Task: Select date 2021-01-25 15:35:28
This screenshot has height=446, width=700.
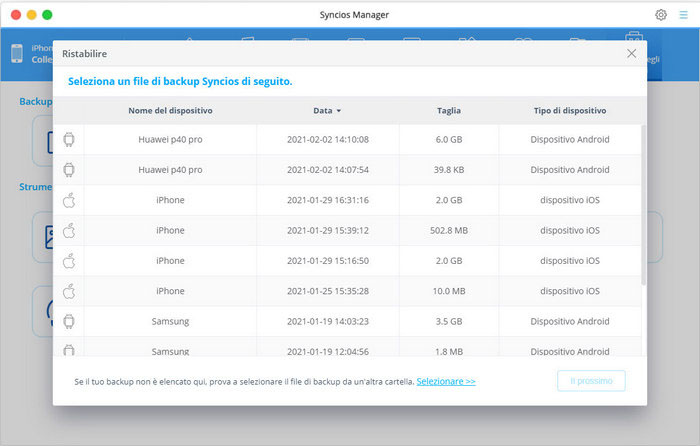Action: (x=328, y=291)
